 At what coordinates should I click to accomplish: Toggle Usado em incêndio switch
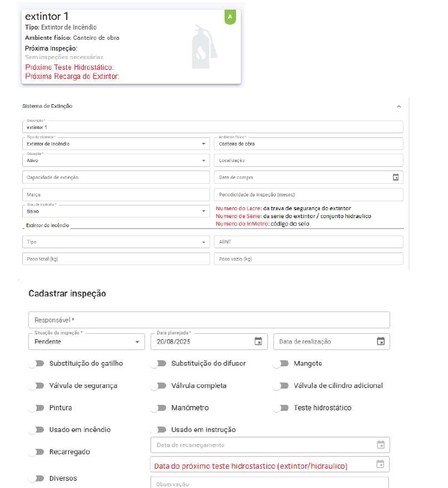[x=40, y=430]
